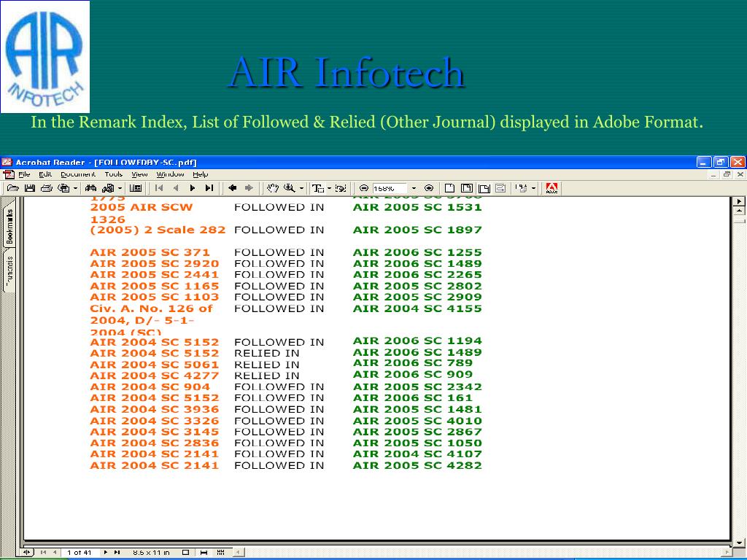Viewport: 747px width, 560px height.
Task: Click the Zoom Out minus button
Action: click(x=364, y=188)
